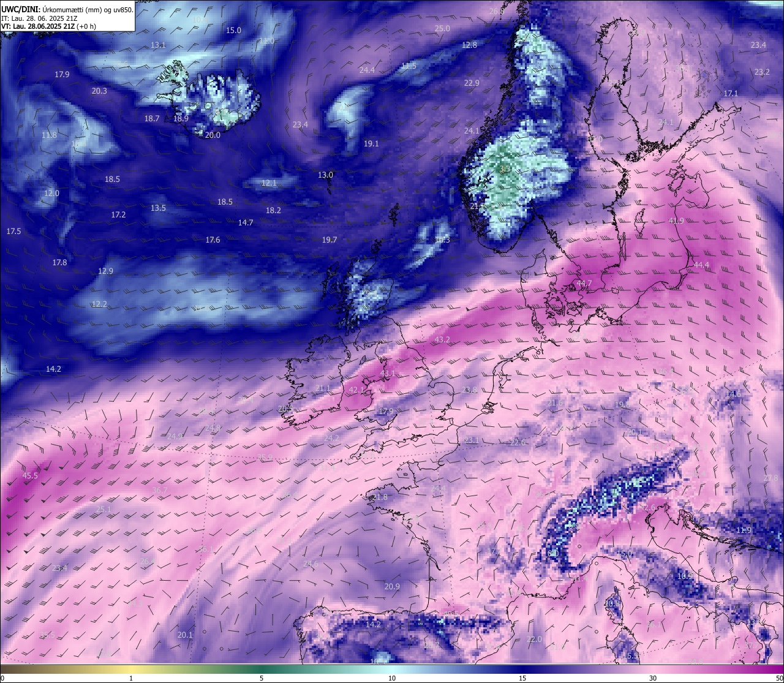Click the 23.2 value at the right edge
784x683 pixels.
click(x=762, y=72)
